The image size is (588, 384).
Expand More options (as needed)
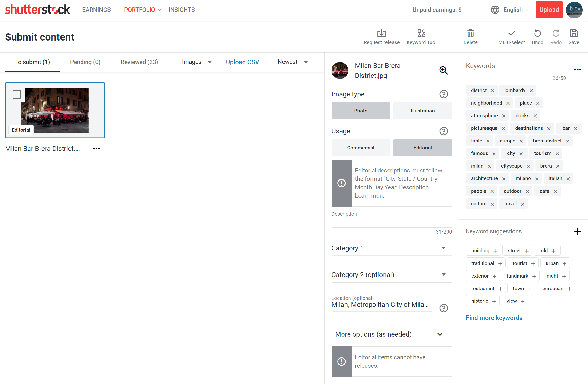[391, 334]
